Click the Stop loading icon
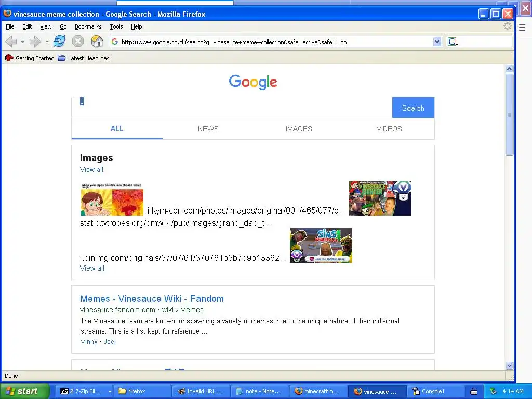Image resolution: width=532 pixels, height=399 pixels. point(78,42)
